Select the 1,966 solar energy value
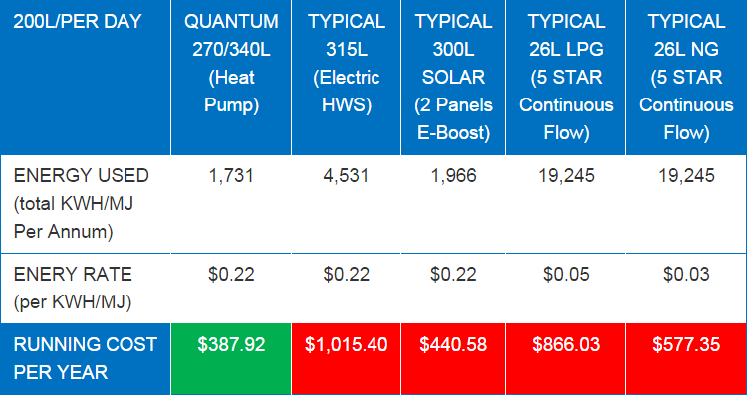Image resolution: width=748 pixels, height=395 pixels. click(x=453, y=176)
